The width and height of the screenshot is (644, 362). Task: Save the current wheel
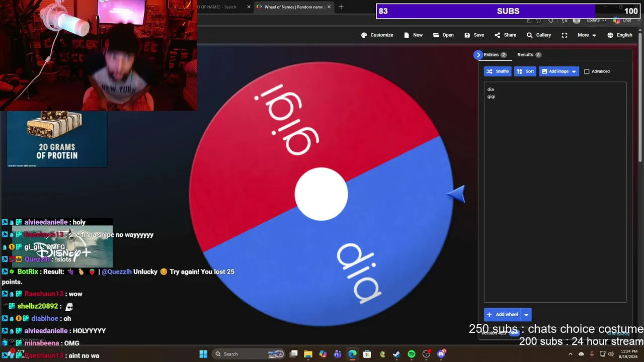pyautogui.click(x=474, y=35)
